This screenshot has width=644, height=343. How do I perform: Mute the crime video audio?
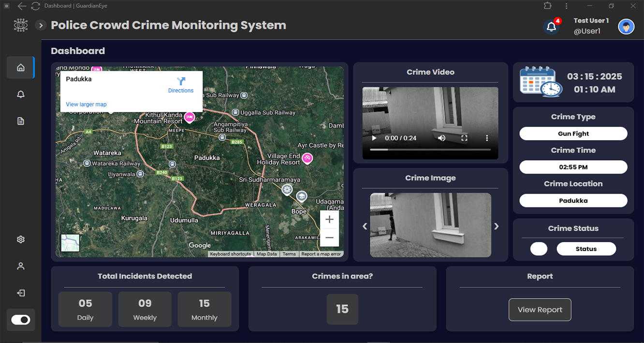pos(441,138)
